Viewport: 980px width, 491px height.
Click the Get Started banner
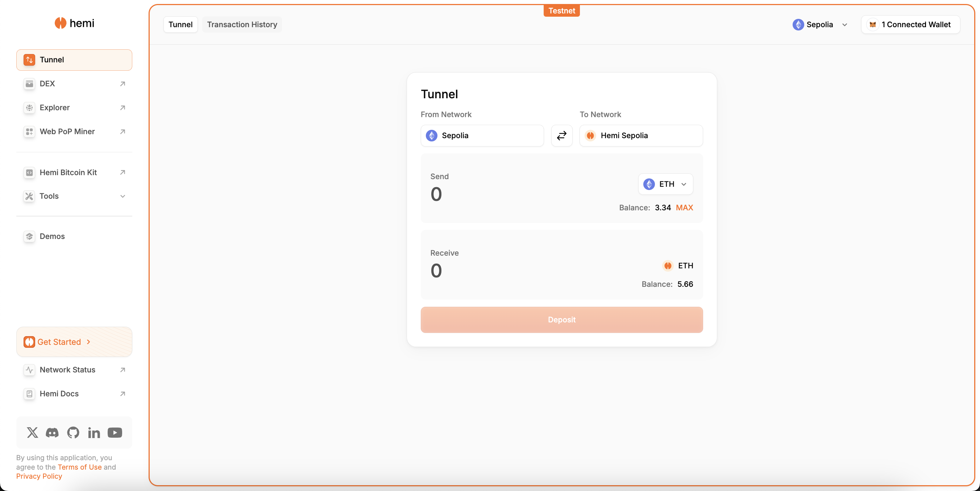pyautogui.click(x=74, y=342)
